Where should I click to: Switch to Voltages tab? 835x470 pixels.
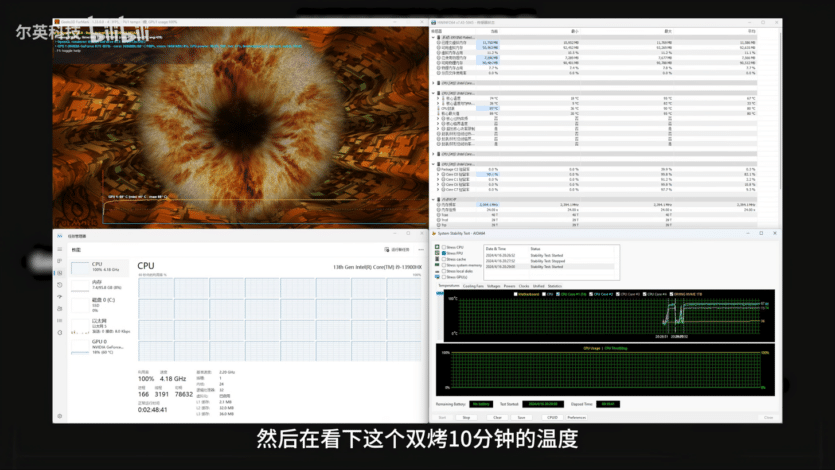(x=494, y=286)
